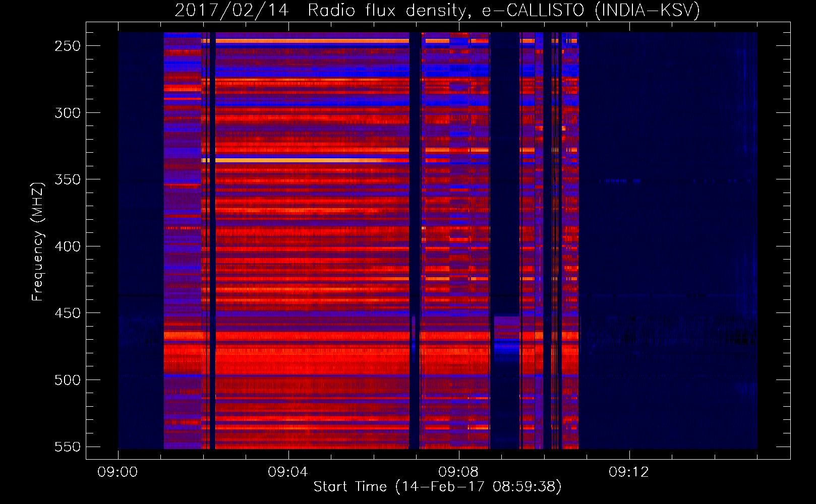Click the 09:08 time tick label
The image size is (816, 504).
(458, 472)
